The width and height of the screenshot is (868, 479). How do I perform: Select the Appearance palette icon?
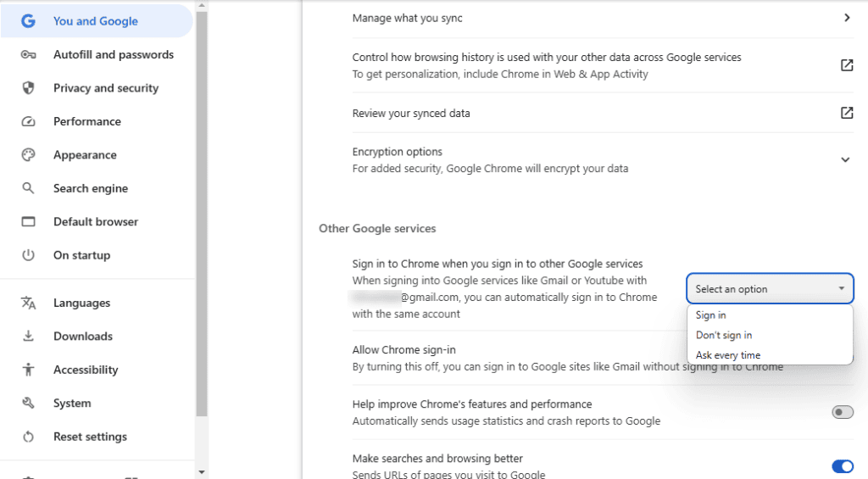tap(28, 155)
